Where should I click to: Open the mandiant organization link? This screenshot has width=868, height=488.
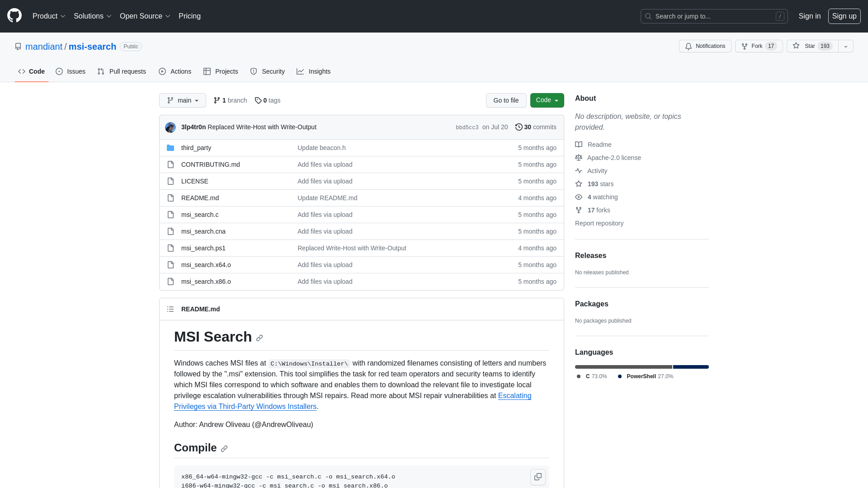(x=44, y=47)
